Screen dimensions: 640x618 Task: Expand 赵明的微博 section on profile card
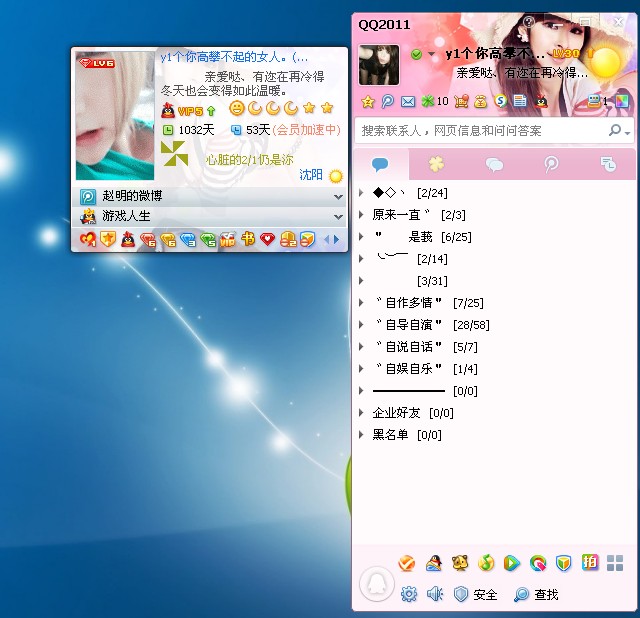tap(209, 196)
